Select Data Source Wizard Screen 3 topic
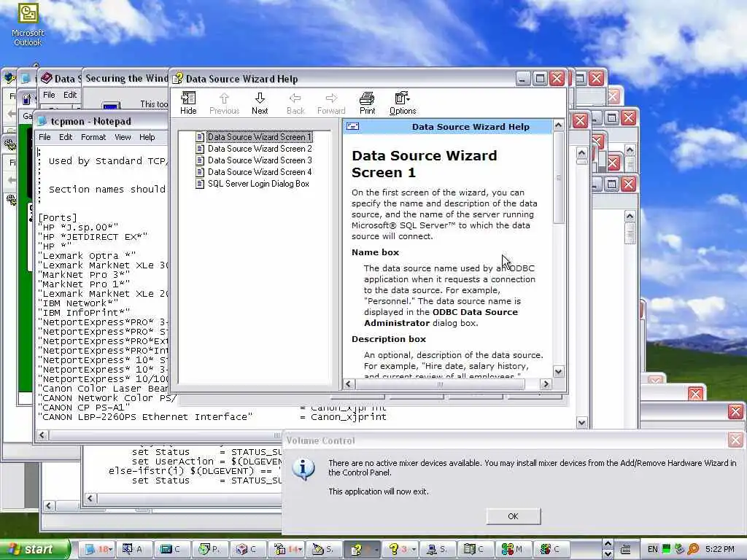747x560 pixels. (x=260, y=160)
